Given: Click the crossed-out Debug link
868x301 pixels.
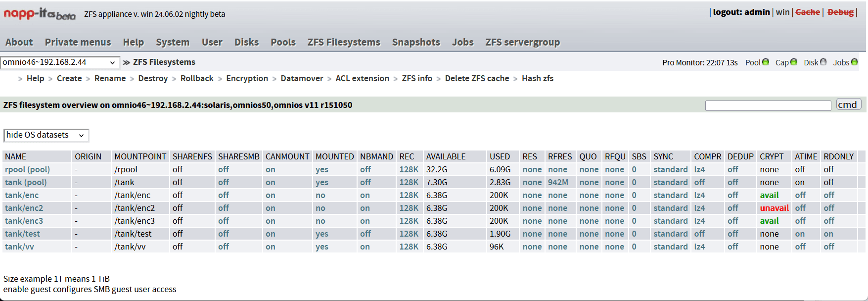Looking at the screenshot, I should [840, 12].
